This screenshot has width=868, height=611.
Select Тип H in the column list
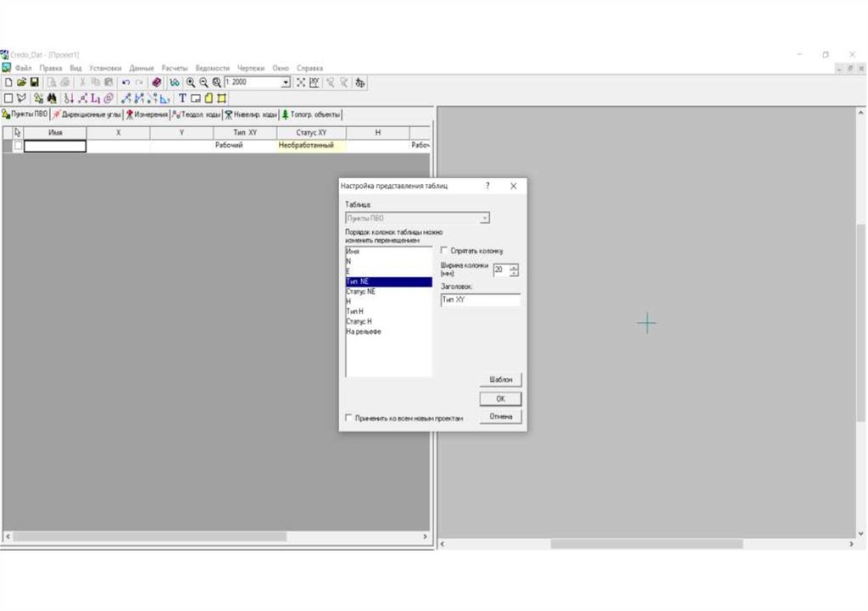[x=388, y=311]
